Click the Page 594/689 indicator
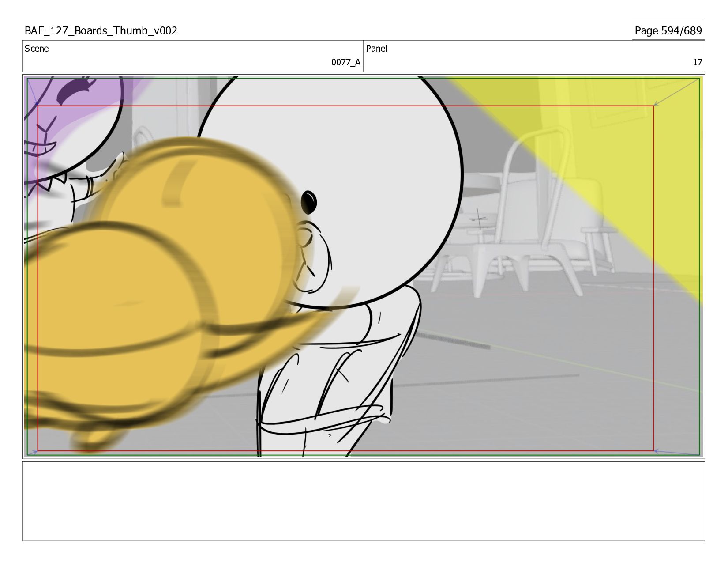The width and height of the screenshot is (728, 563). click(x=668, y=30)
